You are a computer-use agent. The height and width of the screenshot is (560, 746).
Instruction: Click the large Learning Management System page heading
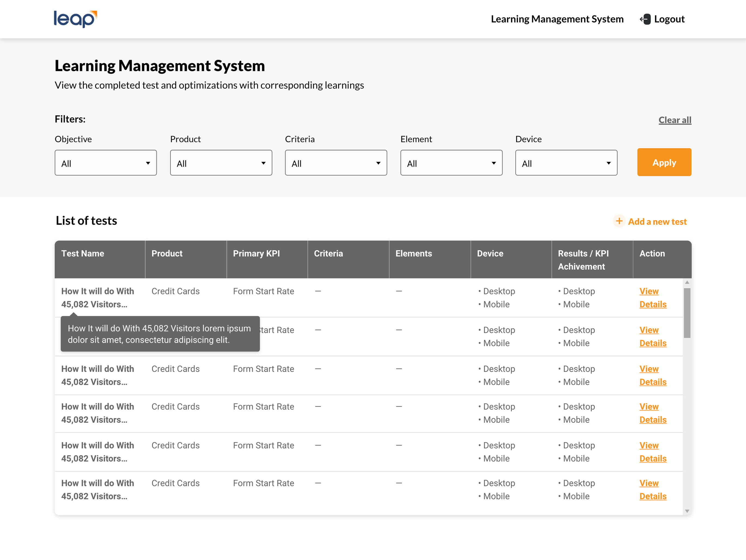coord(160,65)
